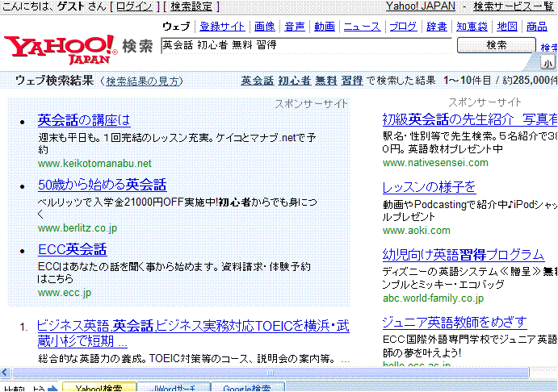Click the small 小 font-size button
The image size is (558, 392).
(548, 63)
